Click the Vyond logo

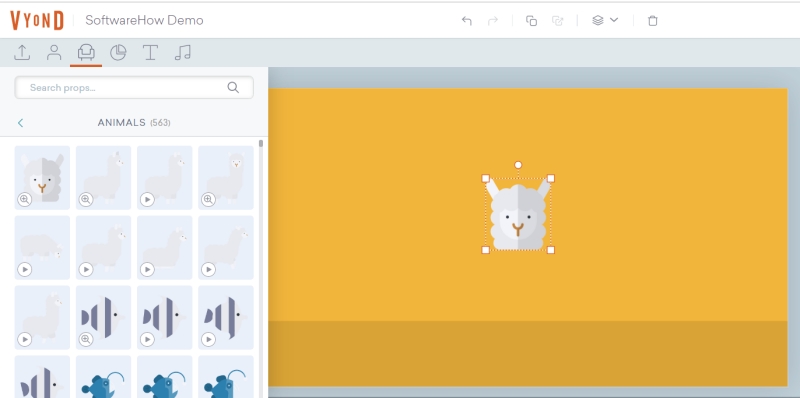pyautogui.click(x=37, y=20)
